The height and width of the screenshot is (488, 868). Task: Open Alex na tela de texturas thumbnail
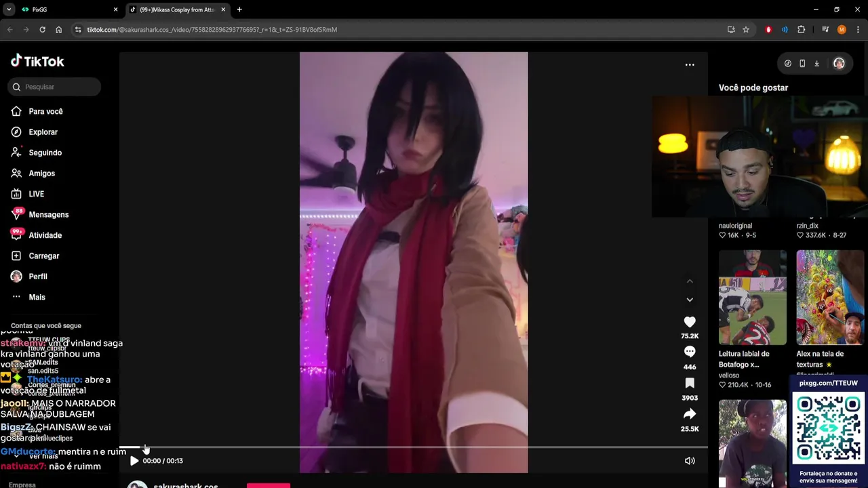(830, 298)
